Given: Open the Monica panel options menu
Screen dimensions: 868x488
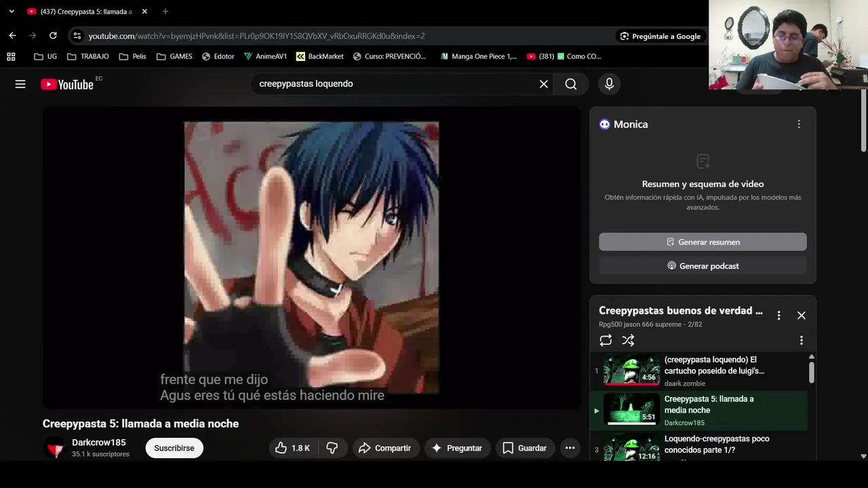Looking at the screenshot, I should click(799, 124).
